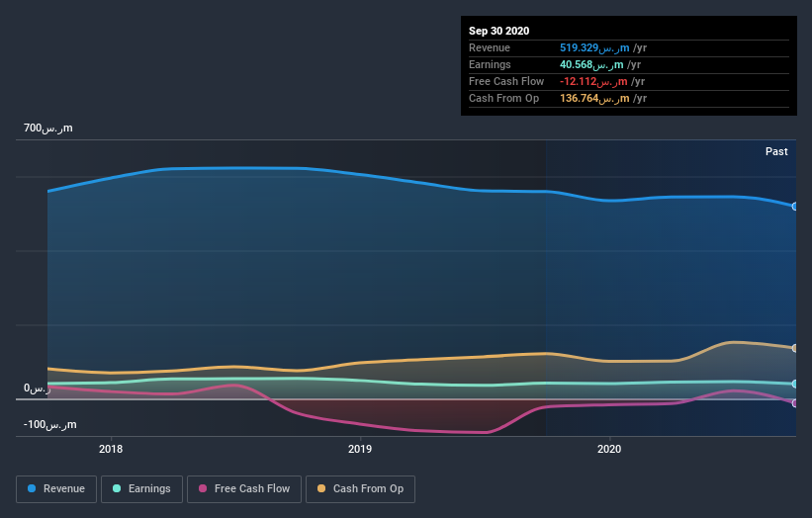Click the 136.764 cash from op value
The image size is (812, 518).
click(x=594, y=98)
